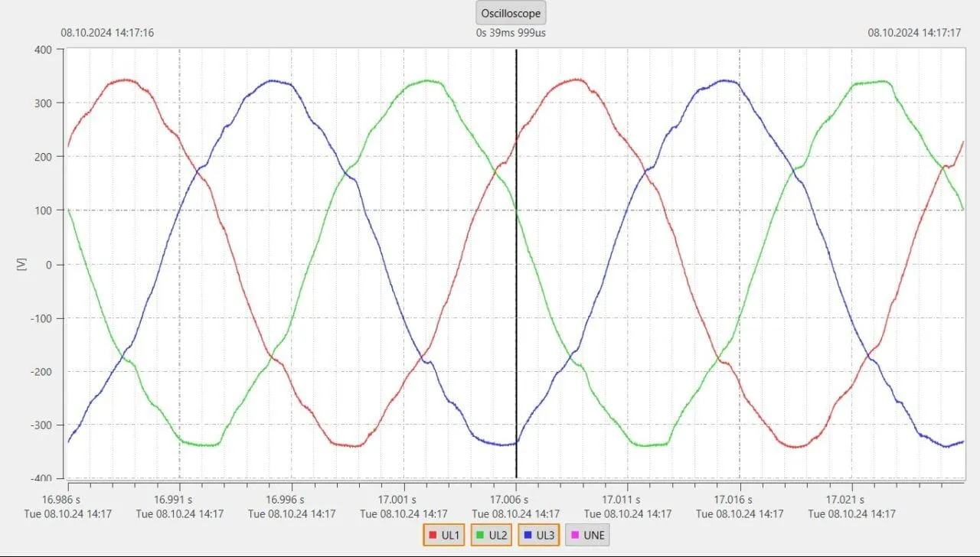Select the black vertical cursor line

[x=516, y=306]
